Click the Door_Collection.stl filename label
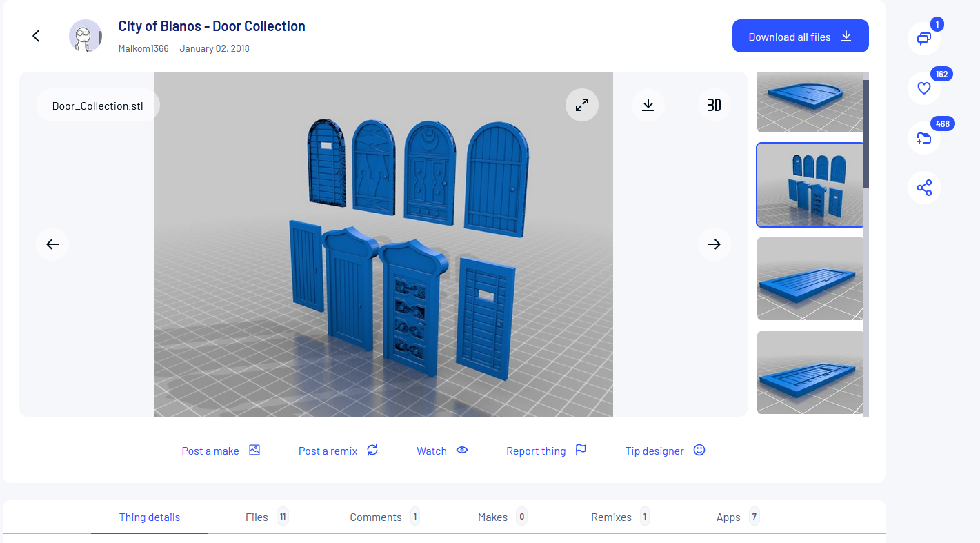Viewport: 980px width, 543px height. click(x=97, y=106)
